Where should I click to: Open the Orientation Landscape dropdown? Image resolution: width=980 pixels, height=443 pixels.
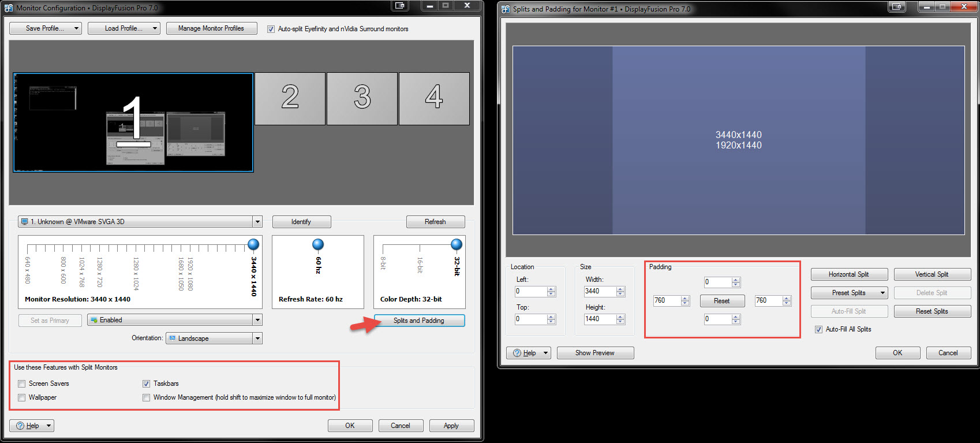coord(214,338)
